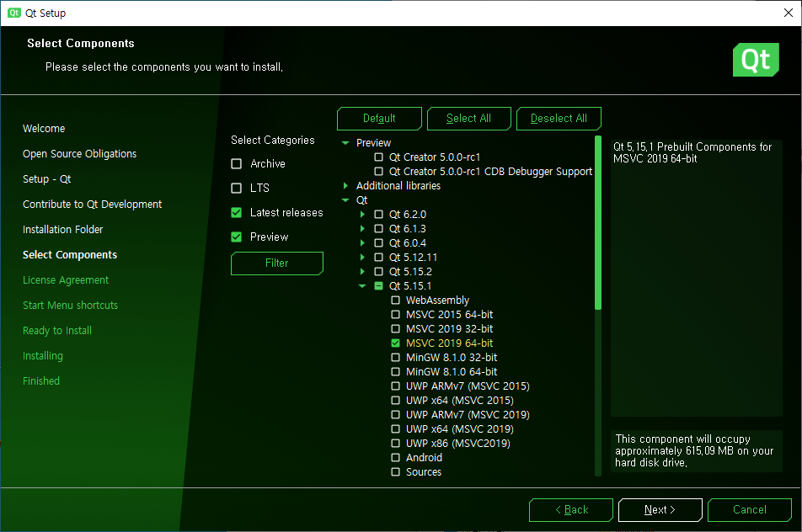
Task: Apply categories with the Filter button
Action: point(276,263)
